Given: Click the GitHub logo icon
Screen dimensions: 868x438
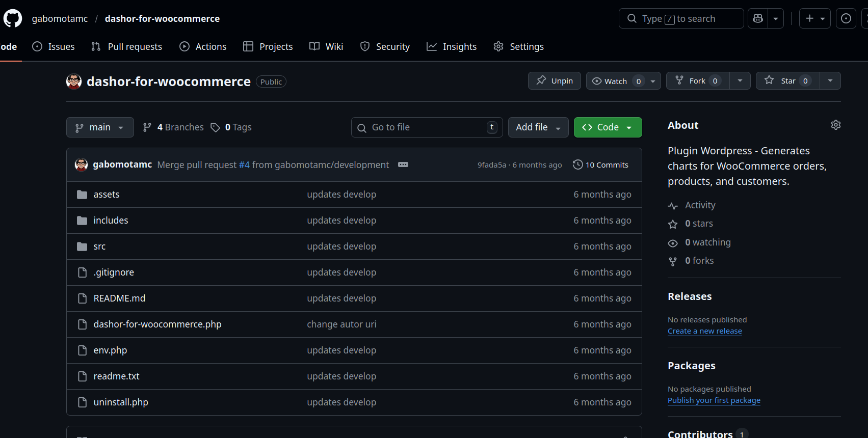Looking at the screenshot, I should [x=13, y=18].
